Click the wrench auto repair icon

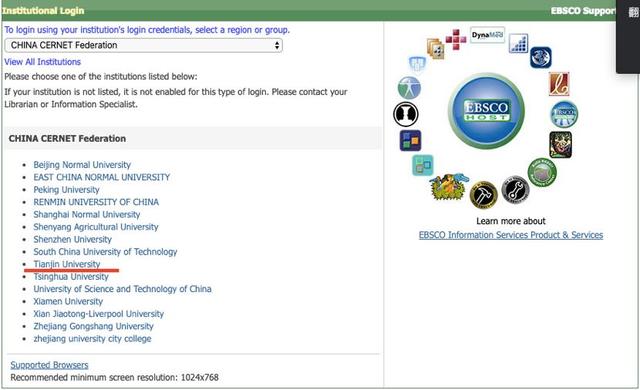515,190
